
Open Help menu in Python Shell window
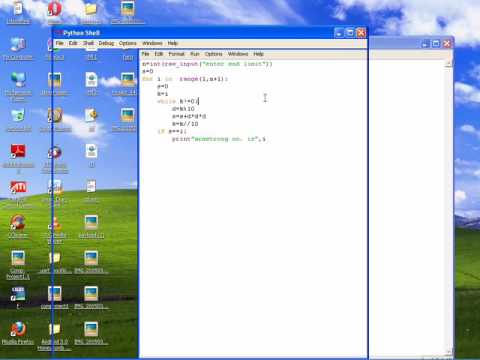click(x=173, y=43)
